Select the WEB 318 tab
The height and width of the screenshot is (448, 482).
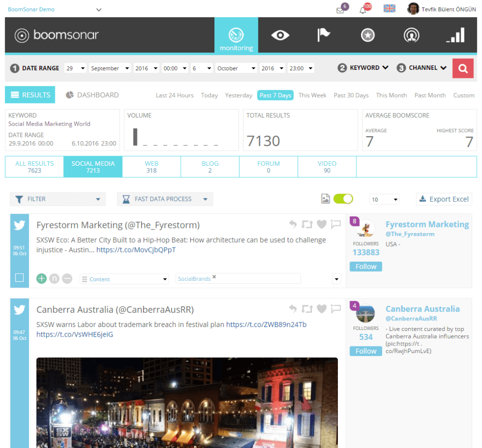(x=152, y=167)
